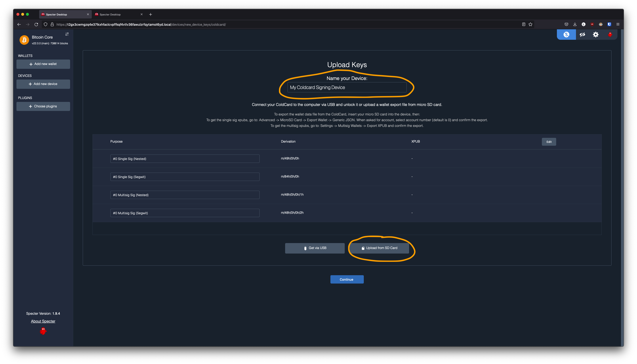Click the device name input field
The width and height of the screenshot is (637, 364).
[347, 88]
